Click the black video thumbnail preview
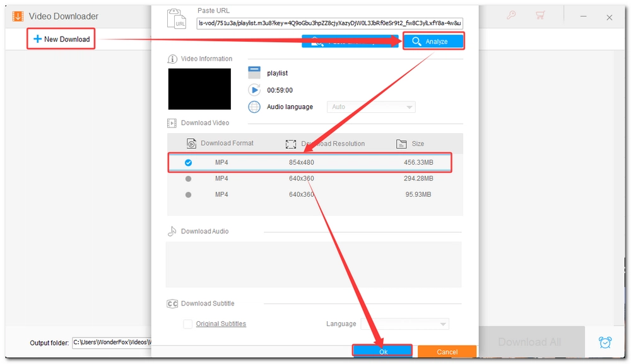631x364 pixels. (x=199, y=89)
